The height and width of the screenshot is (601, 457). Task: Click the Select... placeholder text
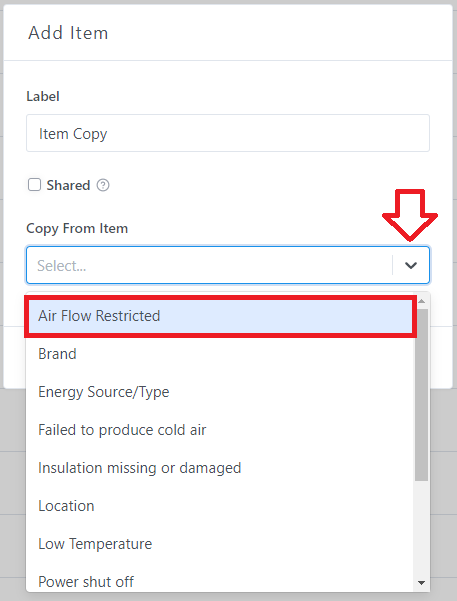pos(61,266)
